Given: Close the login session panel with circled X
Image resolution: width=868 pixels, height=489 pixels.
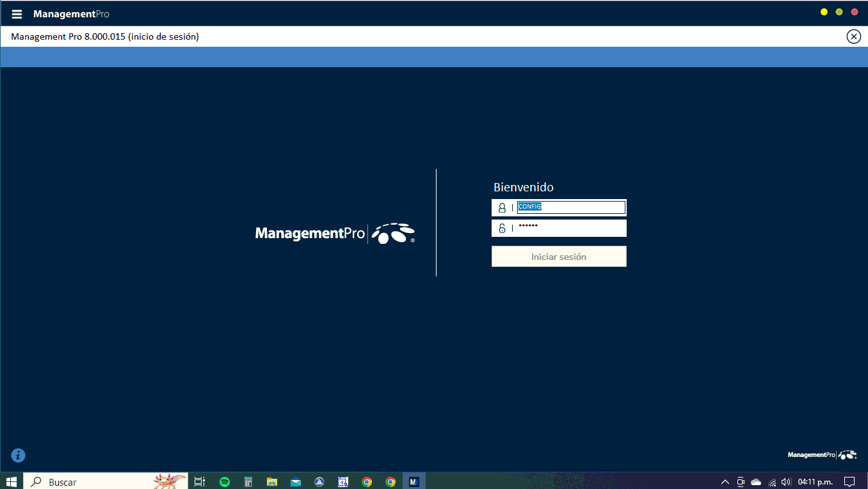Looking at the screenshot, I should coord(853,36).
